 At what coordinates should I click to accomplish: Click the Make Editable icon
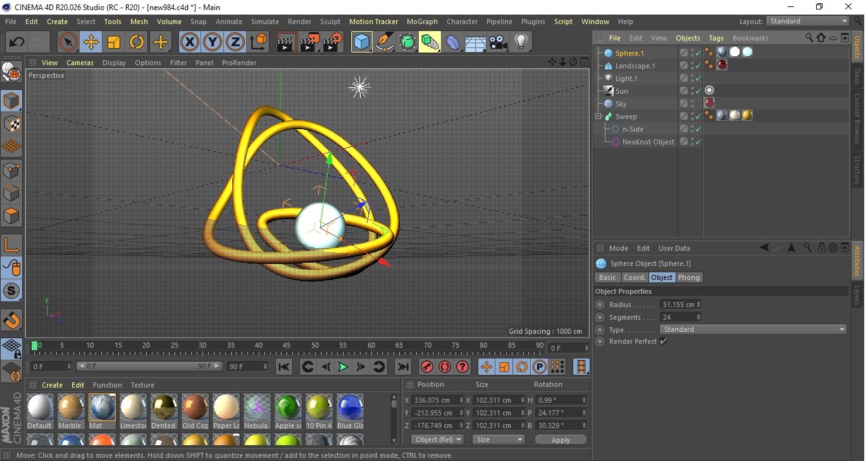(11, 72)
